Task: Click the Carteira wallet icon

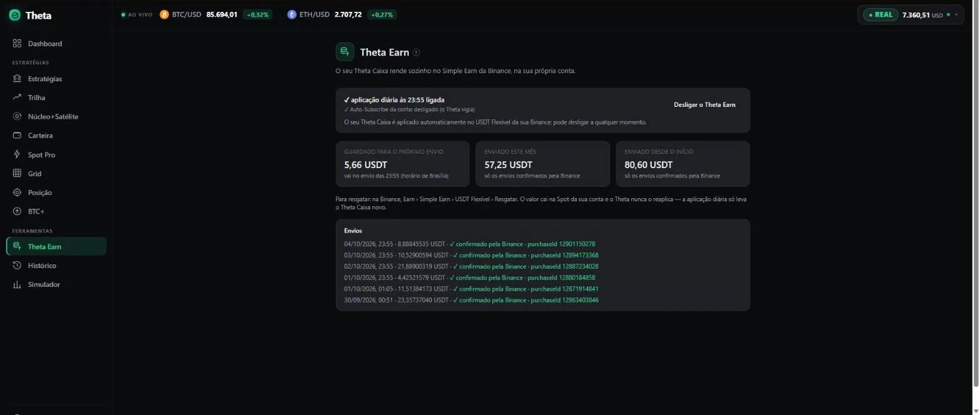Action: tap(17, 136)
